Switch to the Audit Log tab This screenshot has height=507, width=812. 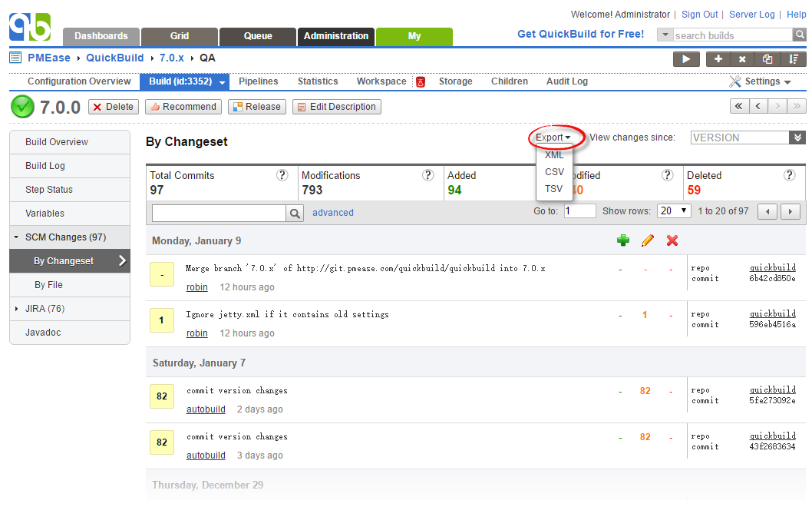click(567, 81)
